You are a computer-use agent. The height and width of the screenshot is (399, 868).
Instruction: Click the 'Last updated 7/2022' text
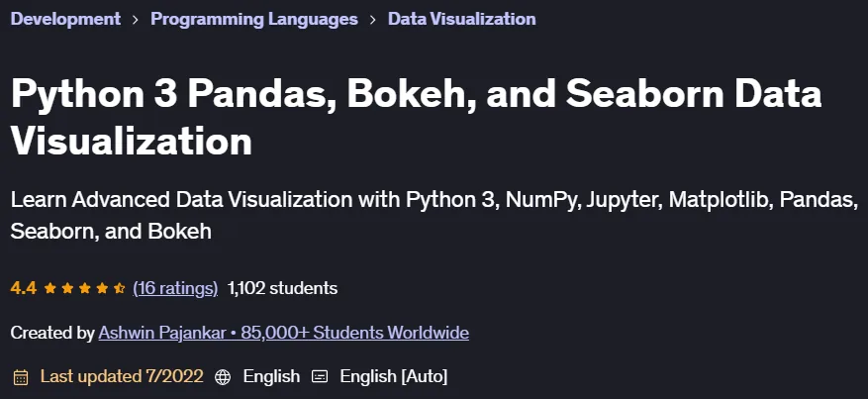(x=122, y=377)
